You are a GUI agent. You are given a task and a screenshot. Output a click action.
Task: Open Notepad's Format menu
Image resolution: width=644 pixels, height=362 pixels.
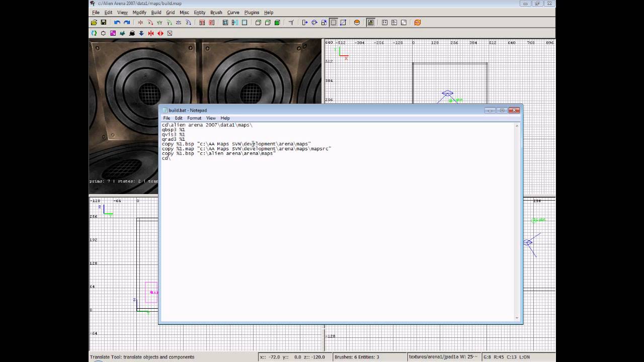click(x=194, y=118)
